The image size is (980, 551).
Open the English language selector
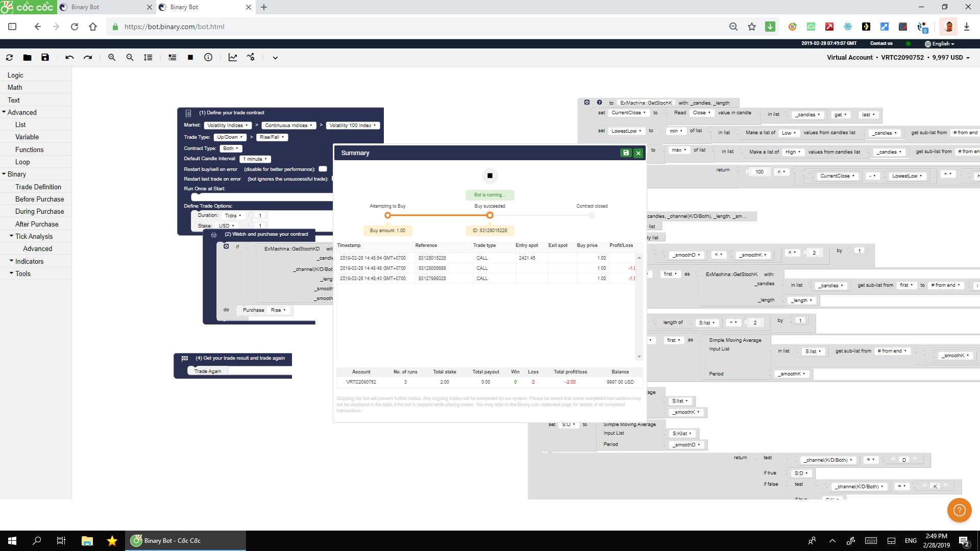click(x=940, y=44)
